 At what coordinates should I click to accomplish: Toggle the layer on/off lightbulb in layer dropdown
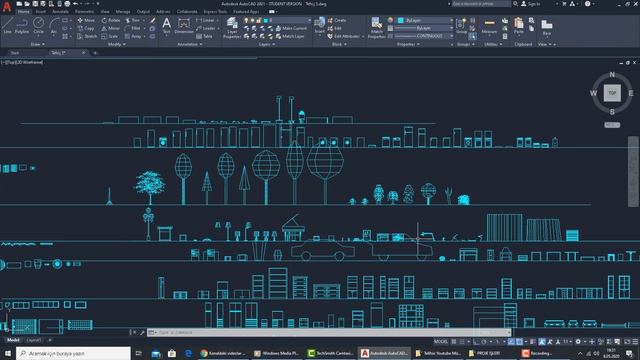pos(246,20)
